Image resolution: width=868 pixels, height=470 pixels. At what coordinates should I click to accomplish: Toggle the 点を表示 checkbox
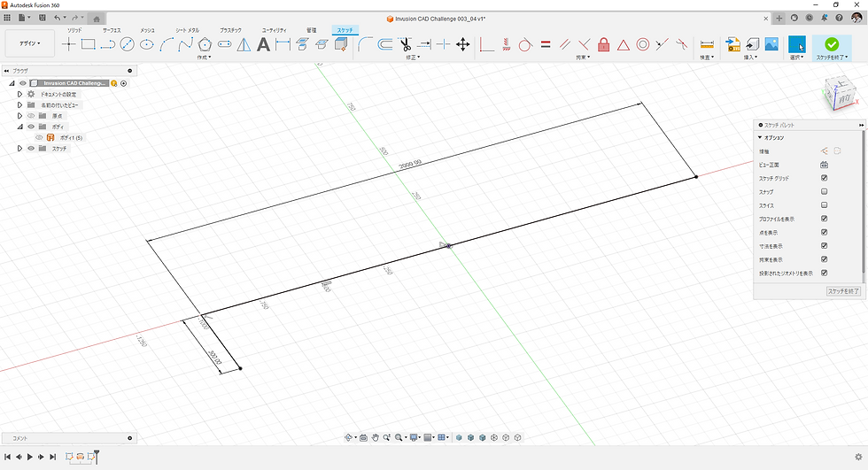point(825,232)
